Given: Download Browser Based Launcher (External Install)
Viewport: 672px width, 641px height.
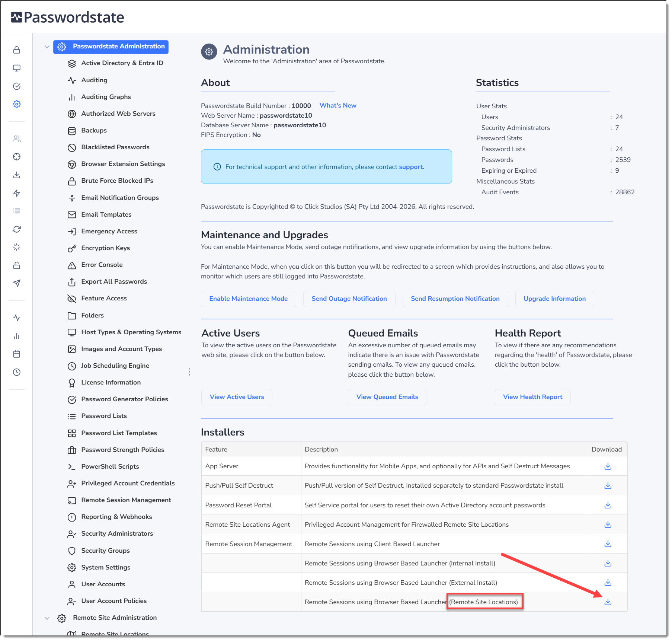Looking at the screenshot, I should point(608,583).
